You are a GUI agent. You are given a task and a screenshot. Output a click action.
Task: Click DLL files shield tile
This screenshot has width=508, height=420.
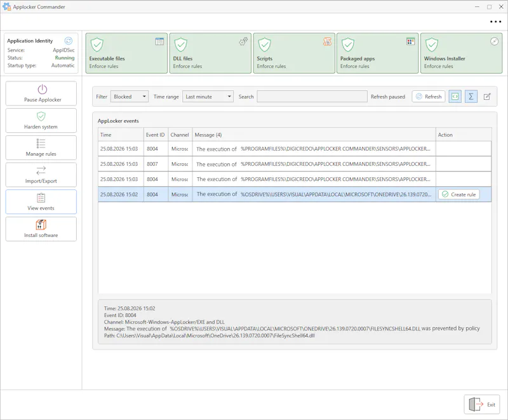tap(210, 53)
